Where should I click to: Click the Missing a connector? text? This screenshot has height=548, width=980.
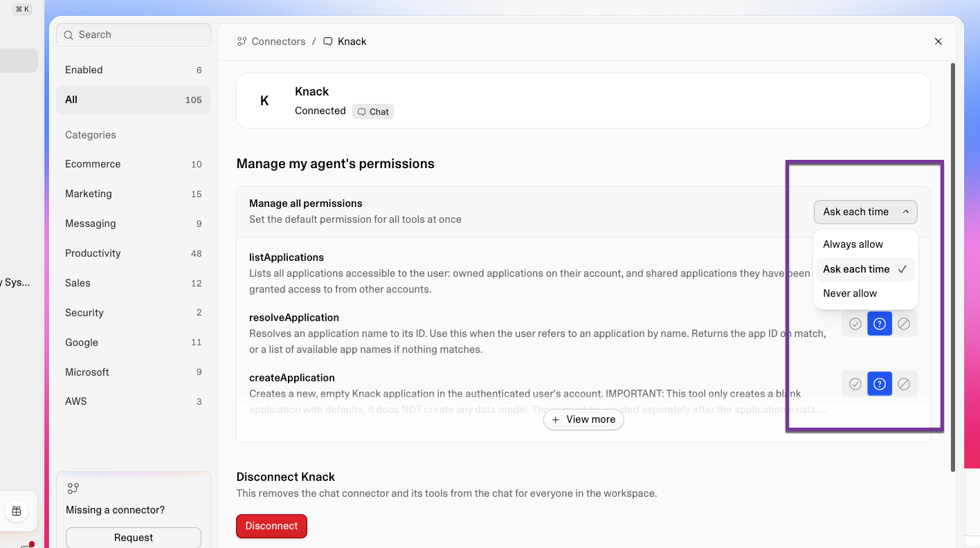[x=116, y=510]
